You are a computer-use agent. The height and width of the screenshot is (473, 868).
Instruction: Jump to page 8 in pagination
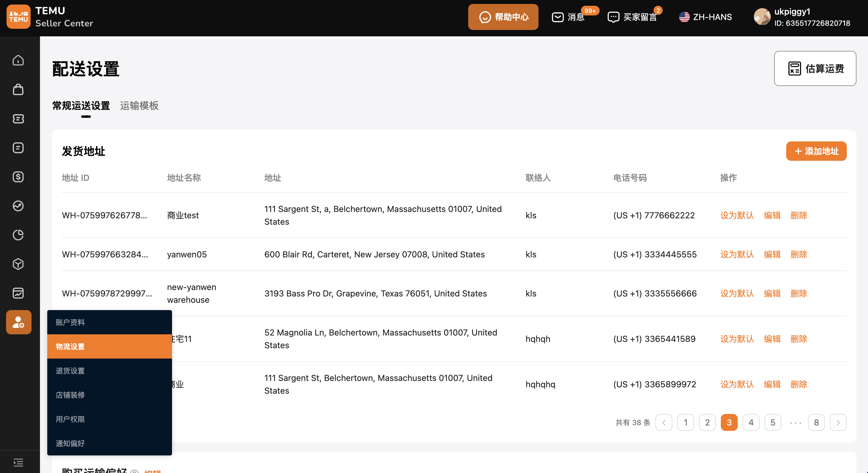[x=816, y=422]
